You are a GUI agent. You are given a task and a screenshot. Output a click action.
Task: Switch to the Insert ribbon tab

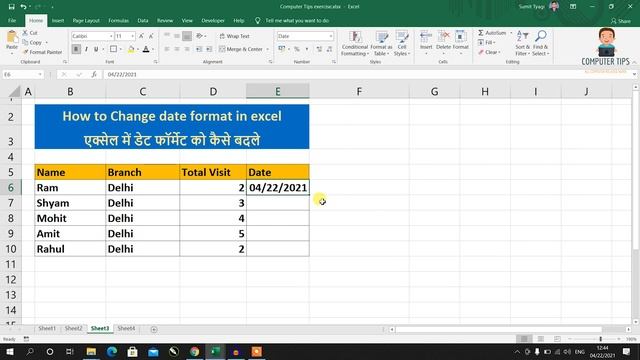click(58, 21)
